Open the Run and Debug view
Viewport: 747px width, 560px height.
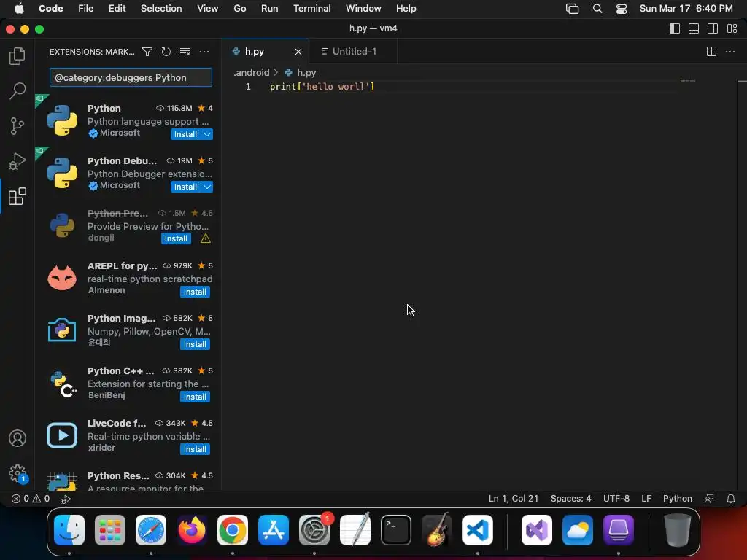pyautogui.click(x=18, y=161)
